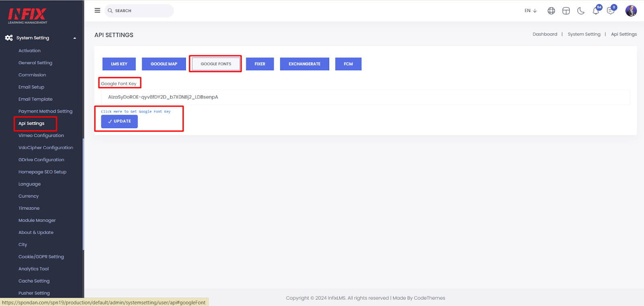Open City sidebar item
This screenshot has height=306, width=644.
tap(23, 244)
